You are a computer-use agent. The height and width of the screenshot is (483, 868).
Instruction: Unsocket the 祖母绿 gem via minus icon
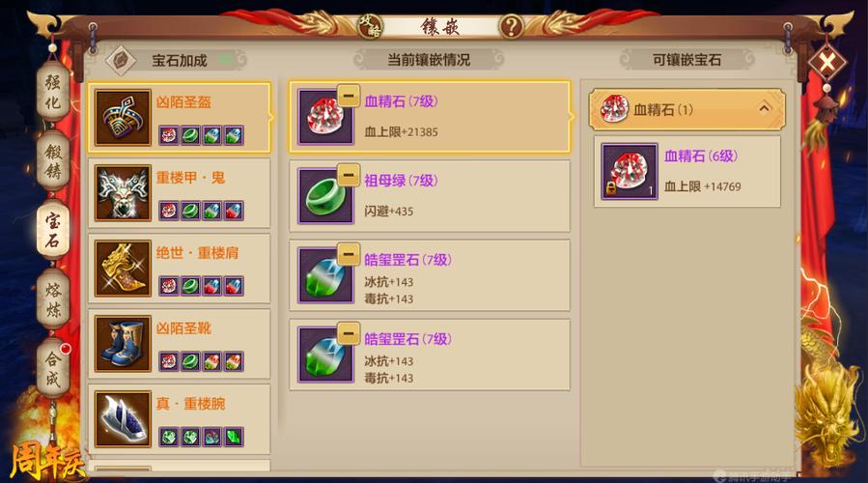349,175
